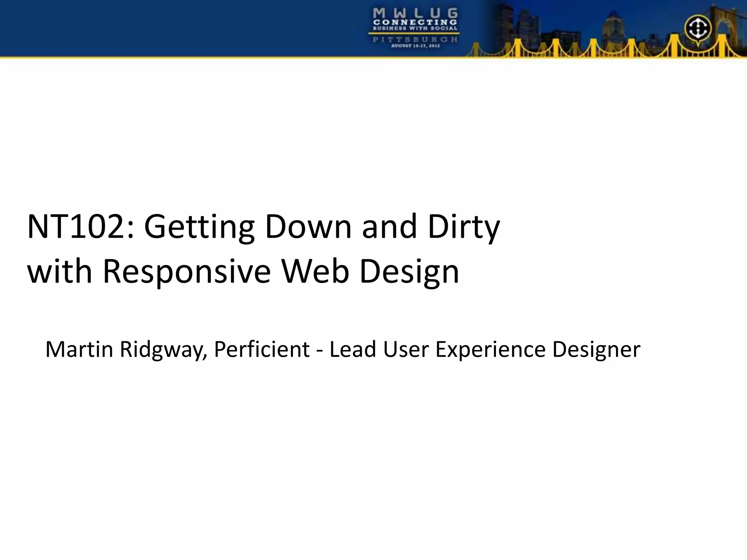The image size is (747, 560).
Task: Click the 'Pittsburgh' text in banner
Action: click(415, 39)
